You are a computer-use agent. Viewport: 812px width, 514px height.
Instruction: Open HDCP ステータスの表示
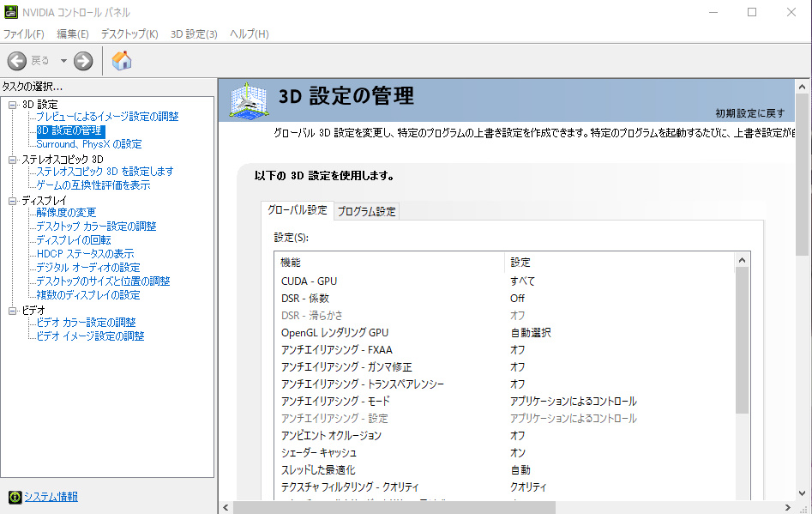point(86,254)
